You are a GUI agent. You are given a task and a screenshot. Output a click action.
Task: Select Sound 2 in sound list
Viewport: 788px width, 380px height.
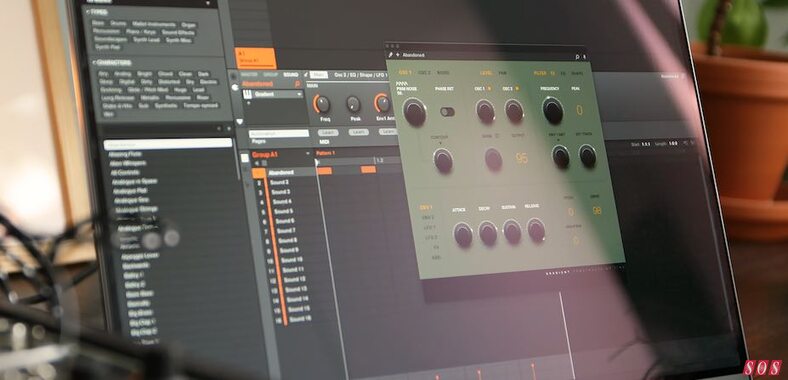pyautogui.click(x=280, y=182)
